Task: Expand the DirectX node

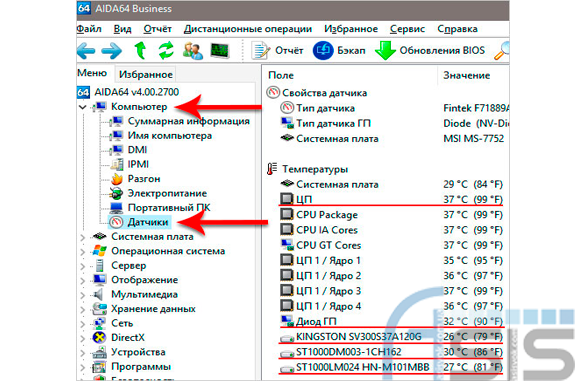Action: 83,338
